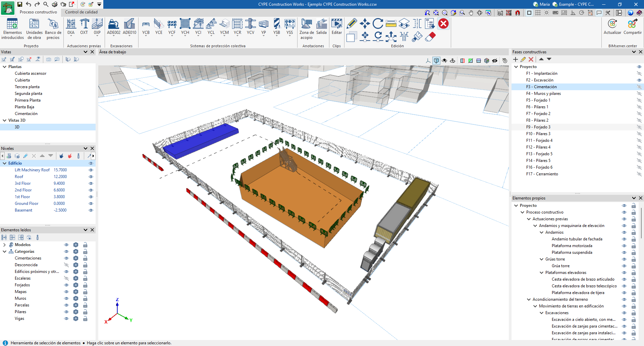The height and width of the screenshot is (346, 644).
Task: Collapse the Grúas torre node
Action: tap(541, 259)
